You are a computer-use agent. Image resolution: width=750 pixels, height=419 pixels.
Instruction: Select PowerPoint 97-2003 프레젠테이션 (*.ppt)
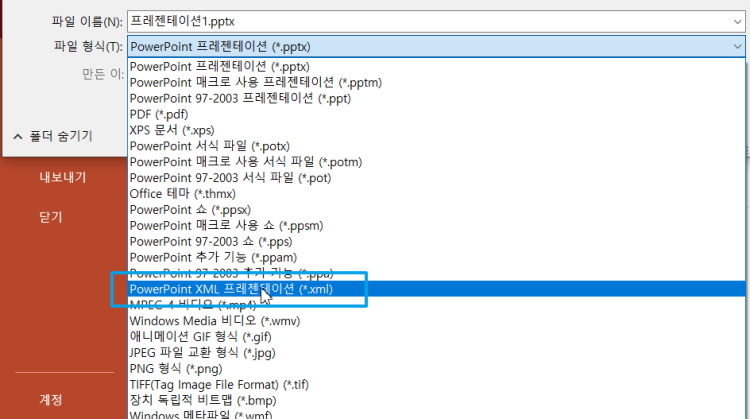click(436, 98)
